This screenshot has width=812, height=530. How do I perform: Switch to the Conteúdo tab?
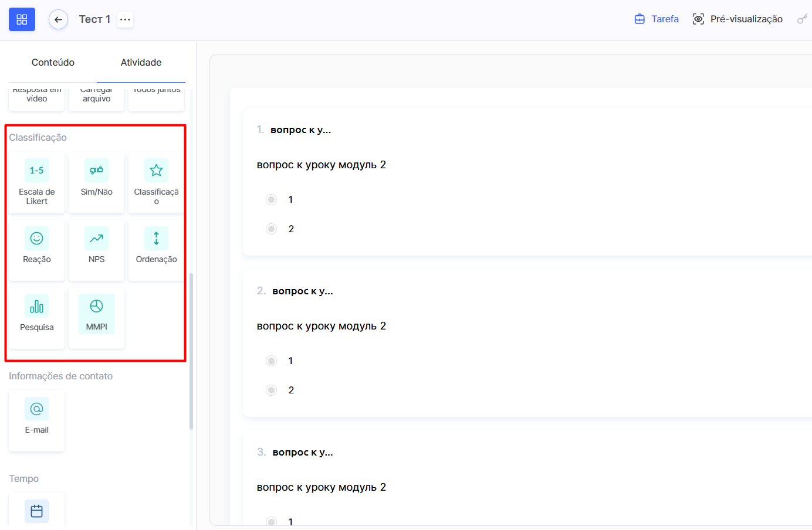tap(53, 62)
